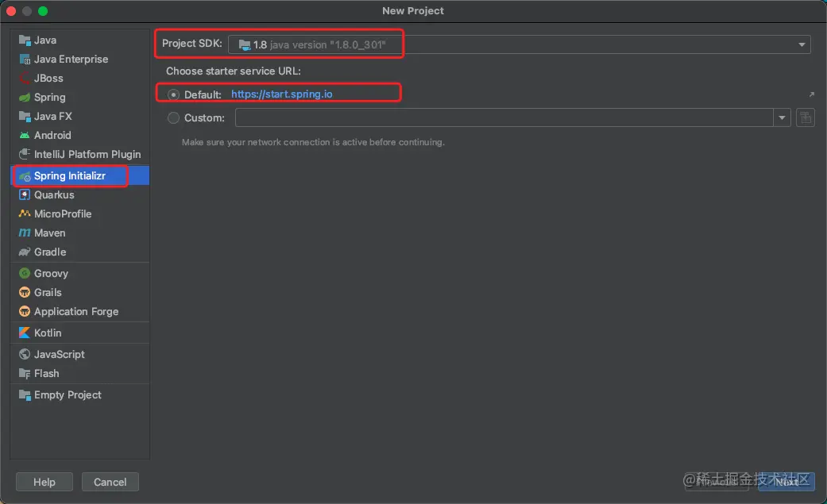827x504 pixels.
Task: Click the JBoss icon in sidebar
Action: coord(25,78)
